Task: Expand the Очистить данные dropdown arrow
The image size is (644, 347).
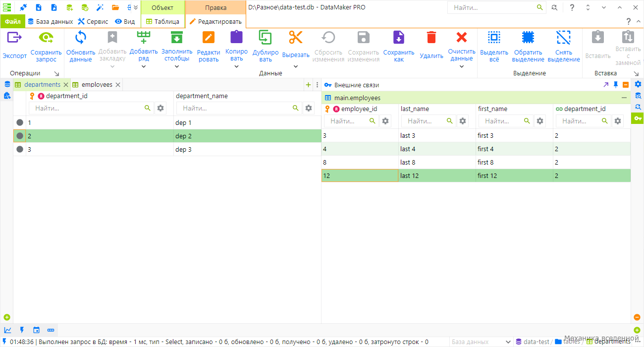Action: (462, 66)
